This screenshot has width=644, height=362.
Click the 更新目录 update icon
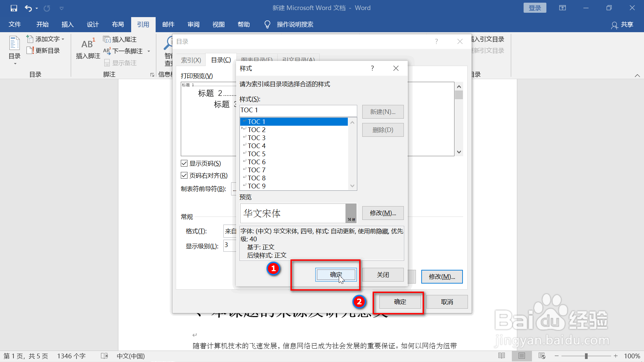(30, 51)
